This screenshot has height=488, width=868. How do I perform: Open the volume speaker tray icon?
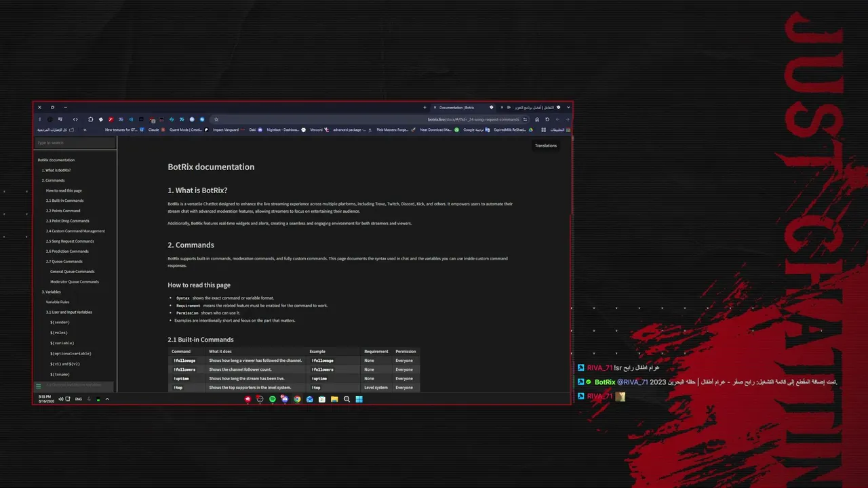pyautogui.click(x=61, y=399)
